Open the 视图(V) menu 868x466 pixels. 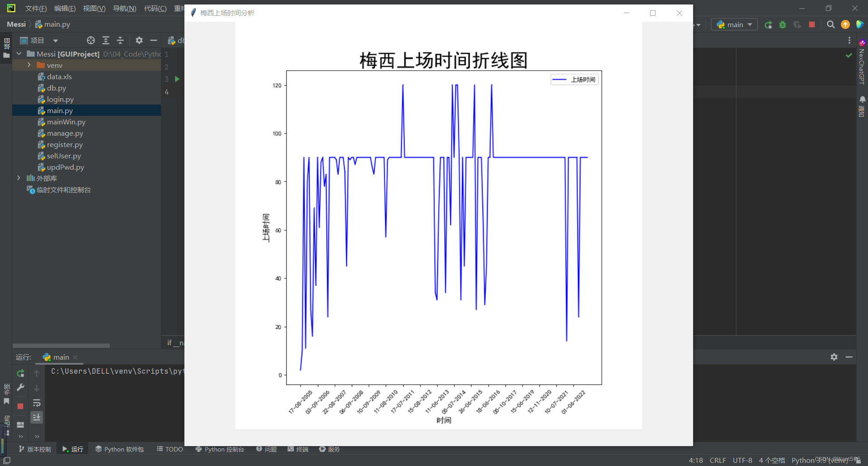[x=94, y=8]
